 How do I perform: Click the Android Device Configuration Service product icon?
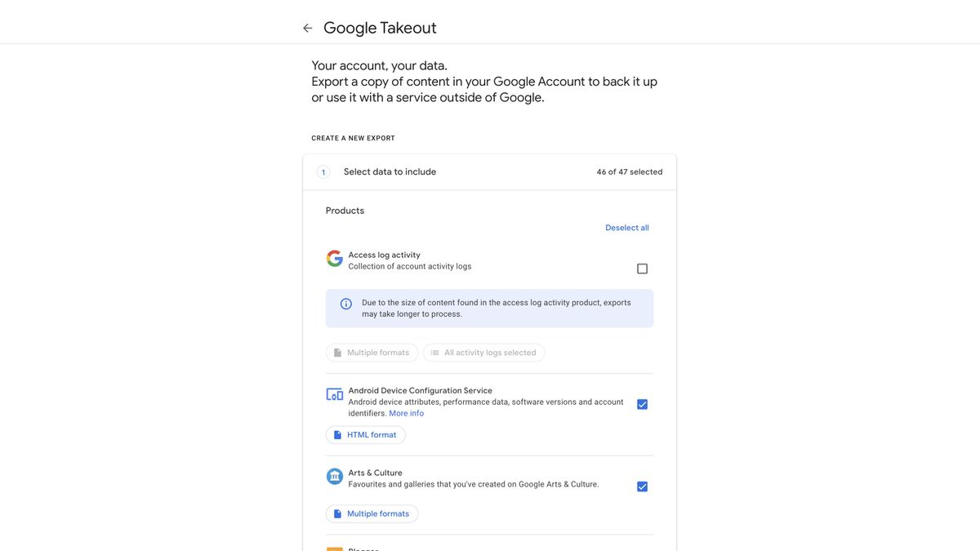point(334,393)
